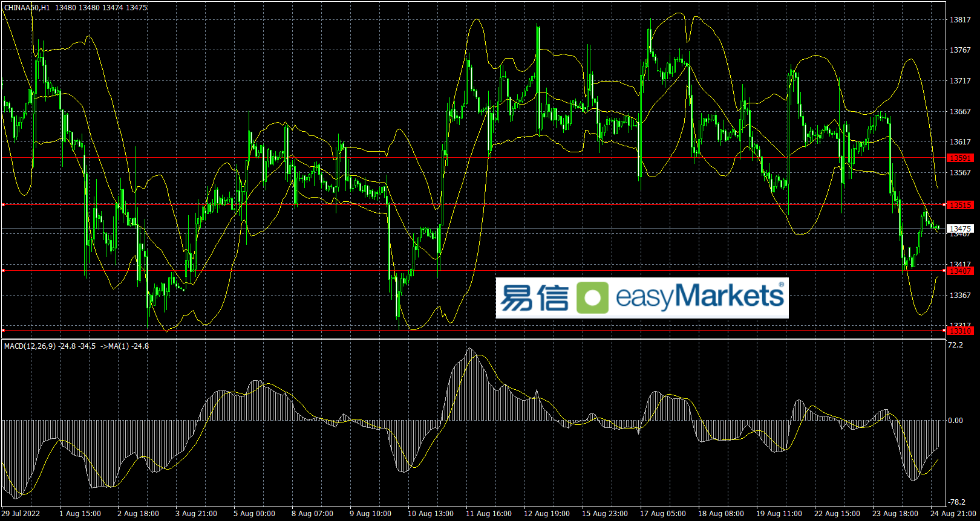Click the 18 Aug 08:00 time label
The width and height of the screenshot is (980, 521).
721,513
